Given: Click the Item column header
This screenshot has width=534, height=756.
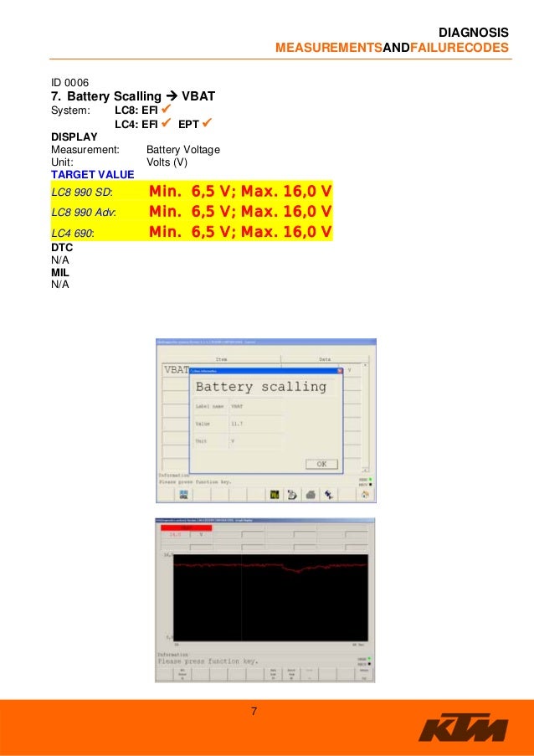Looking at the screenshot, I should (x=221, y=359).
